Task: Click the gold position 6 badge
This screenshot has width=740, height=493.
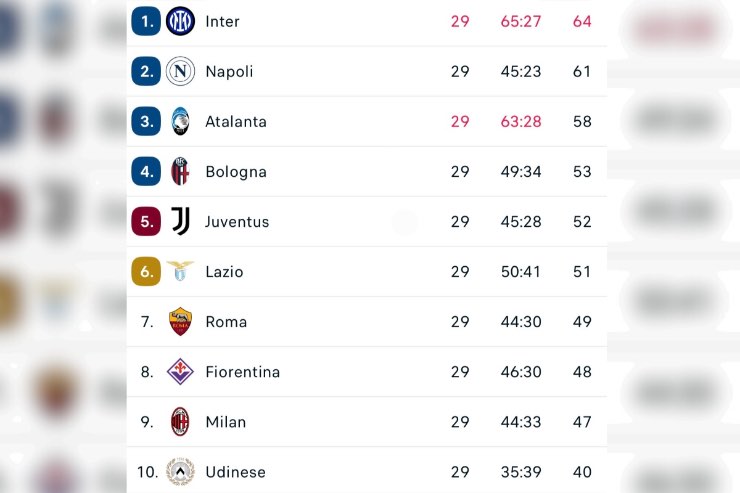Action: [146, 271]
